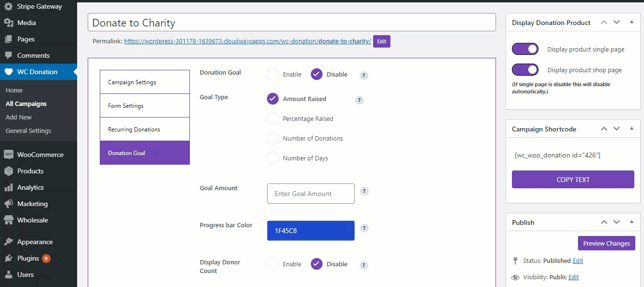
Task: Click the WooCommerce logo icon in sidebar
Action: click(8, 155)
